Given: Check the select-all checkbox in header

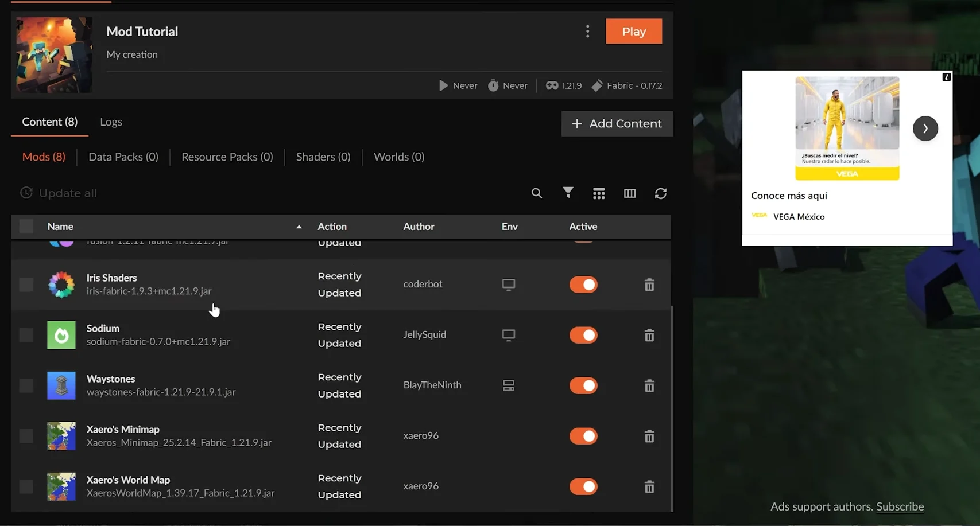Looking at the screenshot, I should (26, 226).
